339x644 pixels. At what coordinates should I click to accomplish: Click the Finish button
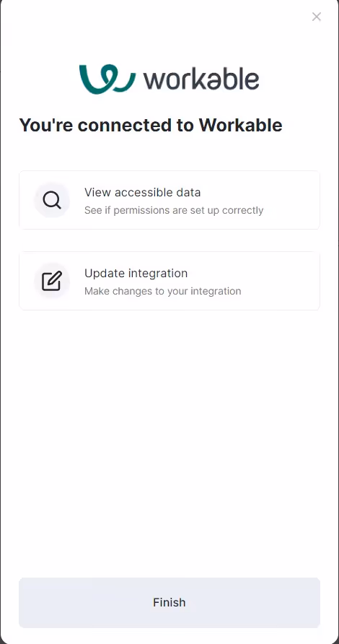(169, 603)
